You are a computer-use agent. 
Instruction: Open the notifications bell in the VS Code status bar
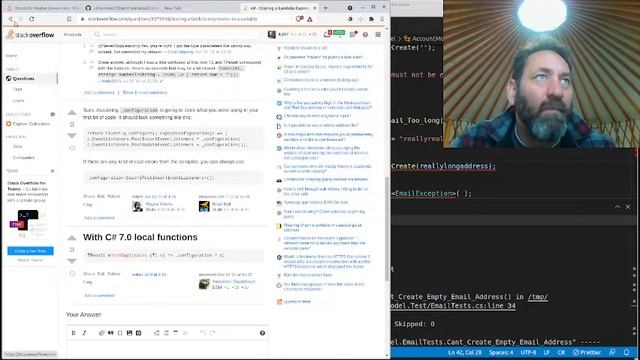tap(627, 352)
